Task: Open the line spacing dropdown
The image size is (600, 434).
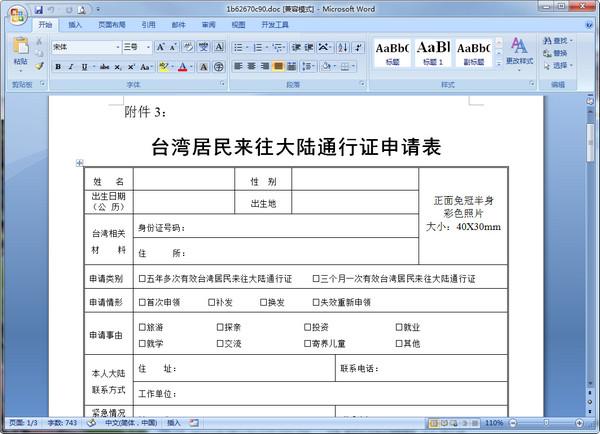Action: click(308, 67)
